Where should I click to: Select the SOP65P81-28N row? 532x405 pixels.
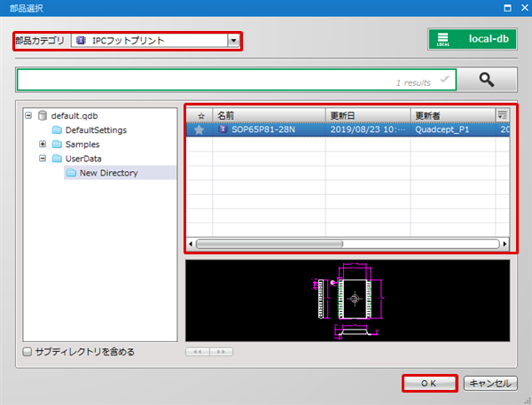348,129
